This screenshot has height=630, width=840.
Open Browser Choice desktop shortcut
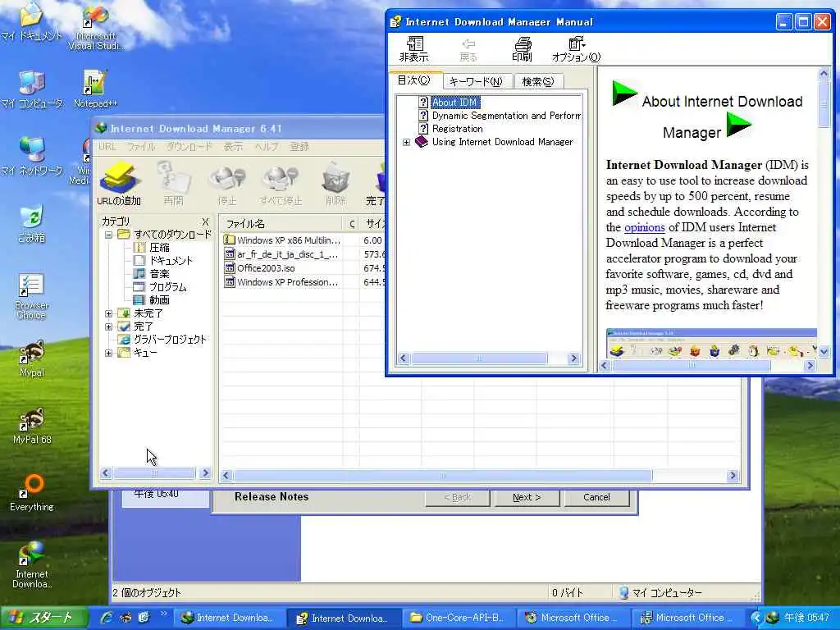click(x=32, y=296)
